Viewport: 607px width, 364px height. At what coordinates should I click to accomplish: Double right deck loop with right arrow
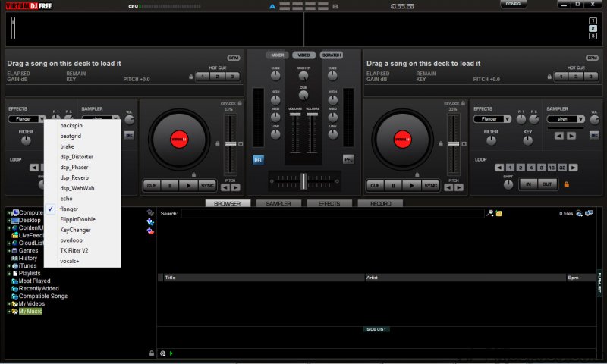pyautogui.click(x=574, y=168)
